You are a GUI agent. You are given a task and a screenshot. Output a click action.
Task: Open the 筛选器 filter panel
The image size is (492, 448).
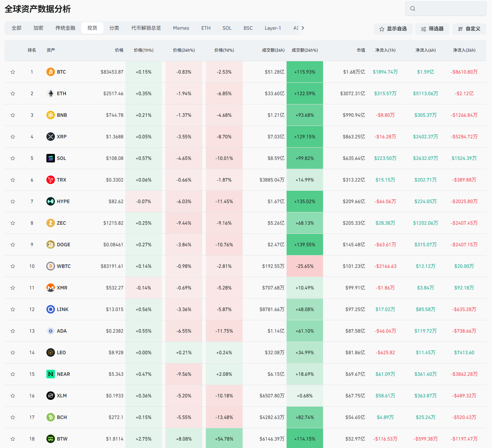432,29
